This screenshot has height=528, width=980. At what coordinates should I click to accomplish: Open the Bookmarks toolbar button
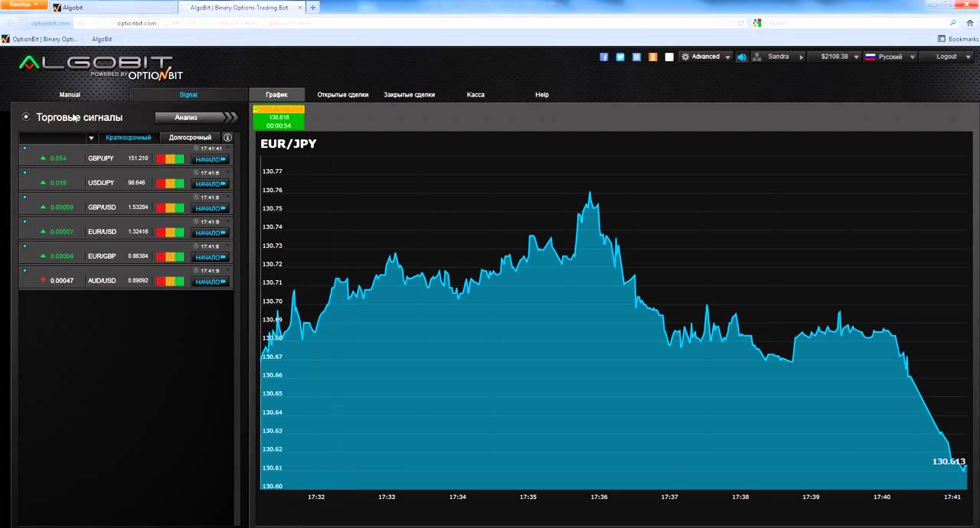click(x=958, y=39)
